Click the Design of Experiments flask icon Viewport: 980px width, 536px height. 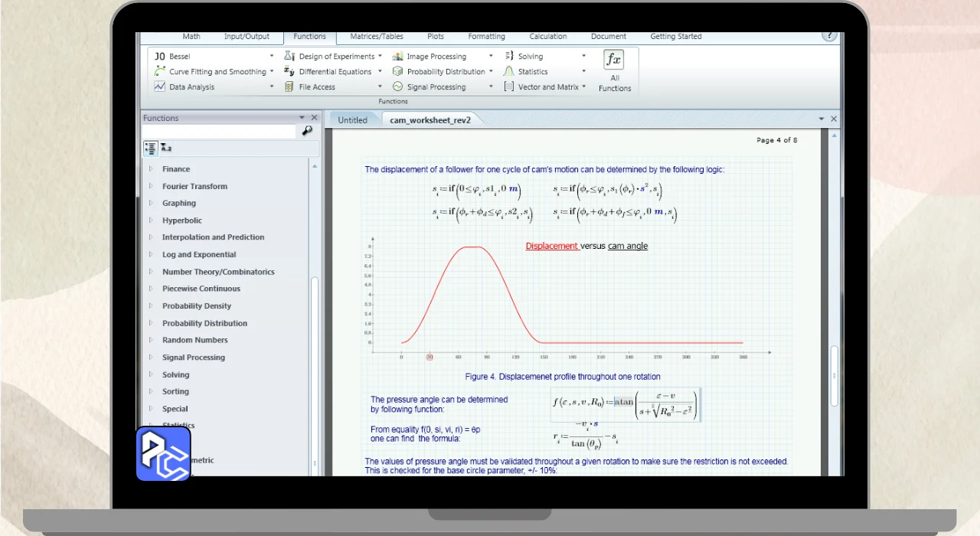(x=289, y=57)
